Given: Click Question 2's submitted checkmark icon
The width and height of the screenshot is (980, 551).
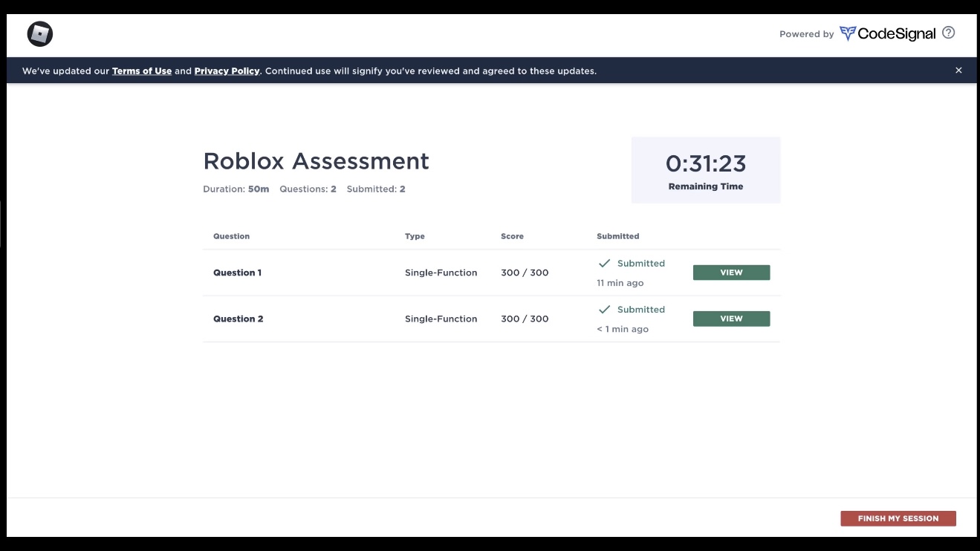Looking at the screenshot, I should pos(604,310).
